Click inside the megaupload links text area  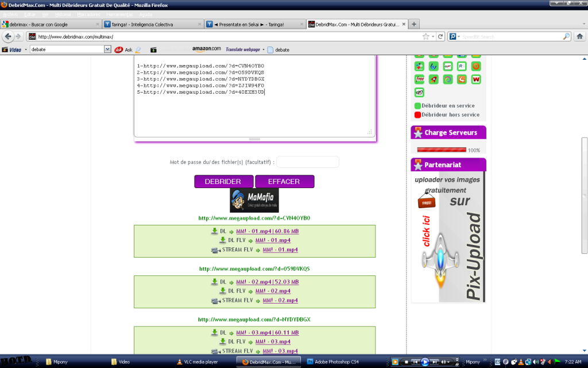point(254,96)
